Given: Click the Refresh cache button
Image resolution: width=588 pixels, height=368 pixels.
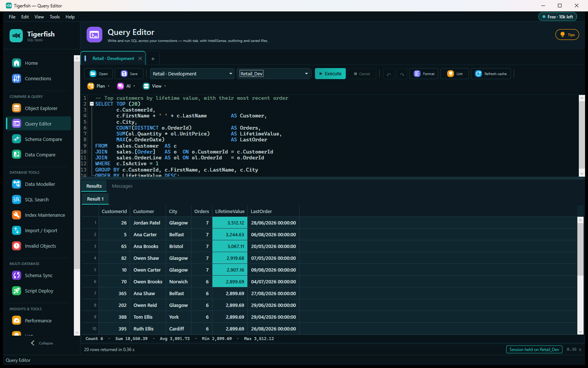Looking at the screenshot, I should (491, 74).
